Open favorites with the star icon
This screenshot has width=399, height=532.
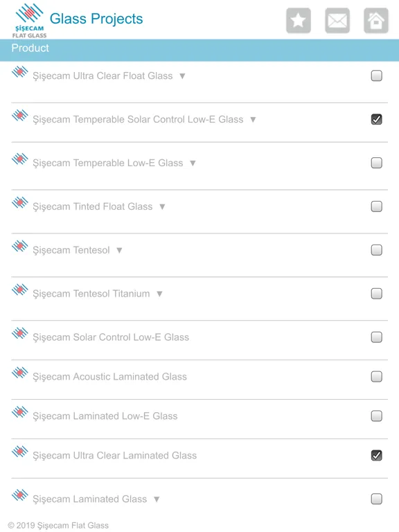tap(299, 20)
